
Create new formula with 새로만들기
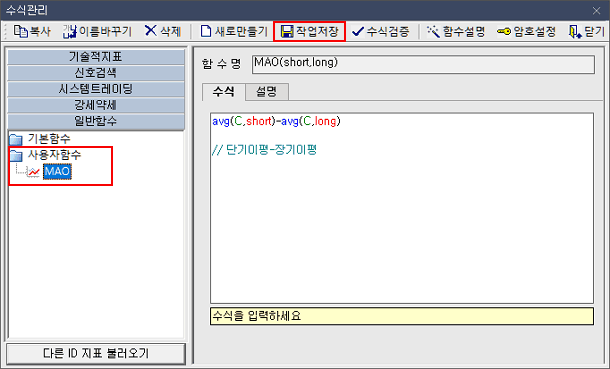tap(235, 31)
